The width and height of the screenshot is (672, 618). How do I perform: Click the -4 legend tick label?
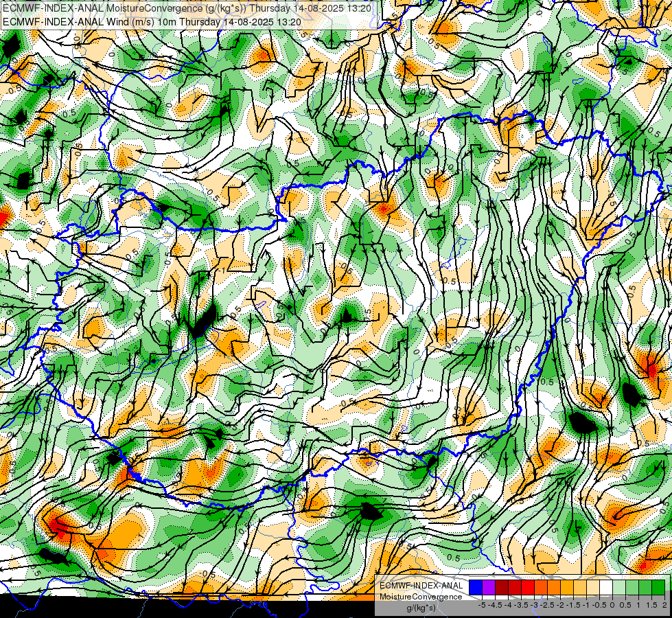click(508, 605)
